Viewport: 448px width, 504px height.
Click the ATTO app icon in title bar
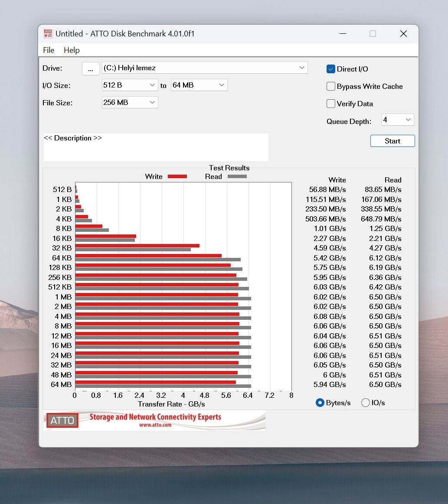(x=48, y=33)
